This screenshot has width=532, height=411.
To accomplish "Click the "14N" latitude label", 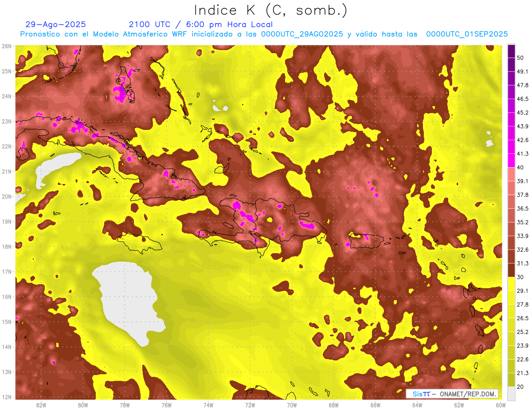I will (x=7, y=347).
